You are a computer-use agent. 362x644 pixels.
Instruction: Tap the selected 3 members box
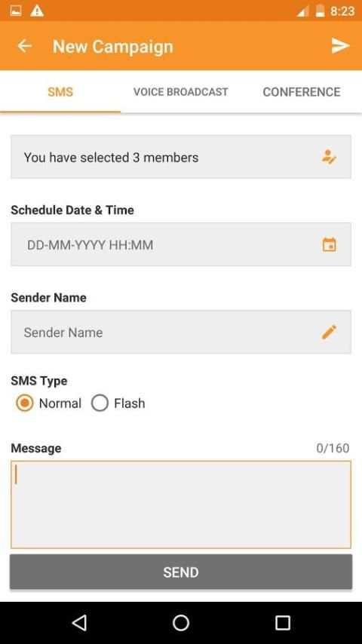[181, 157]
